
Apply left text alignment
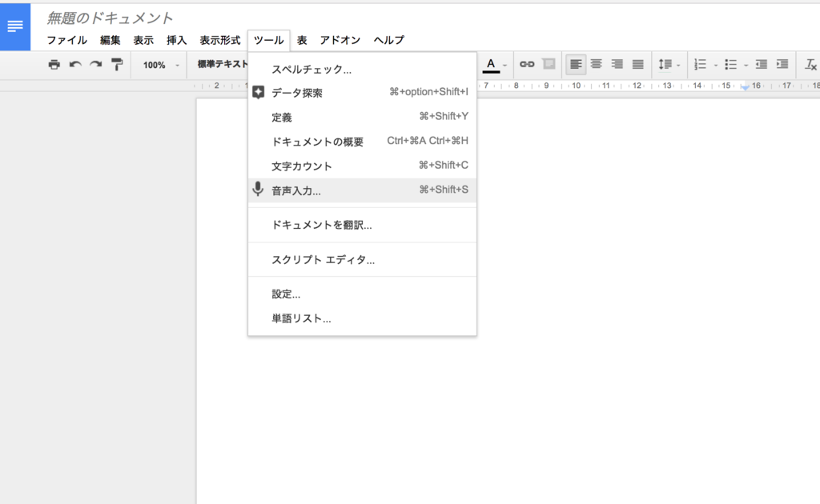point(576,64)
